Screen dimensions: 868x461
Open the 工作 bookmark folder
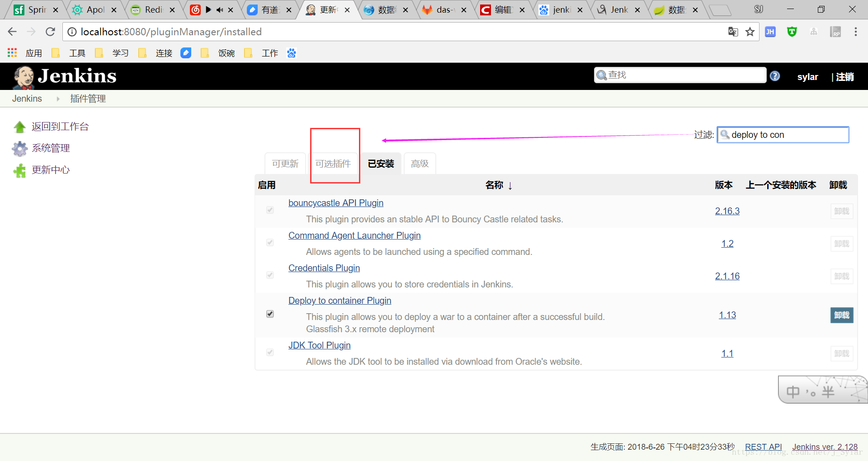tap(261, 53)
